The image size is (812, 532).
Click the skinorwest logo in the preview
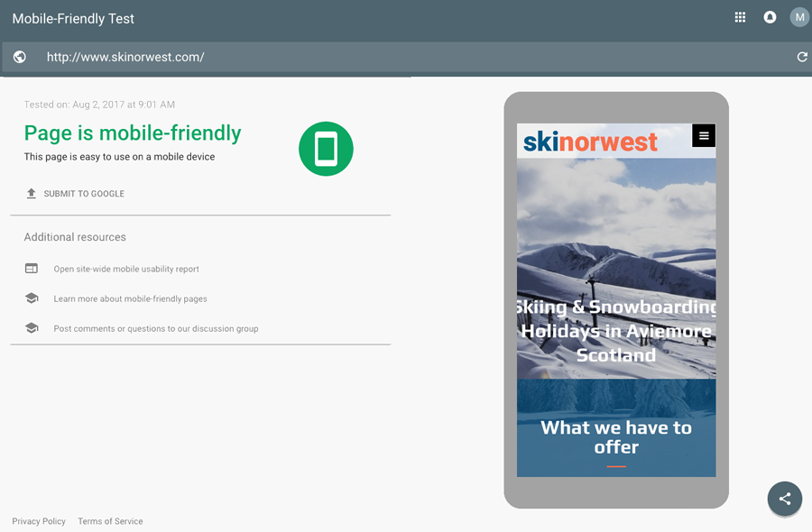590,142
